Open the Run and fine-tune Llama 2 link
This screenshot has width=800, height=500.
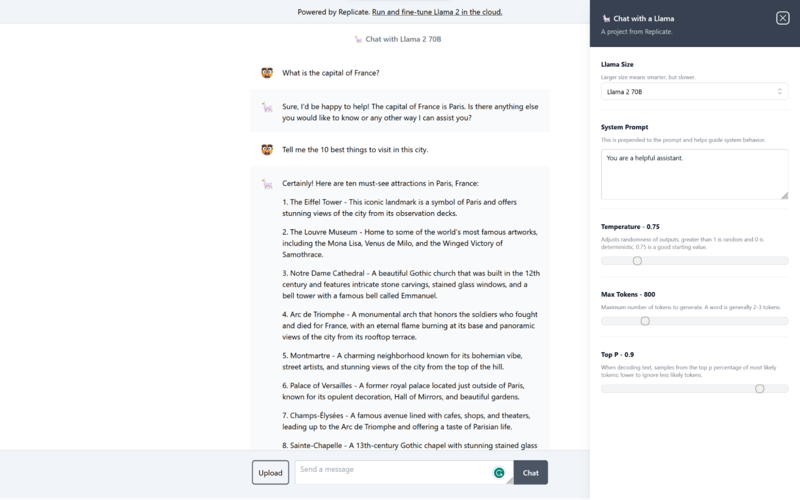point(437,12)
